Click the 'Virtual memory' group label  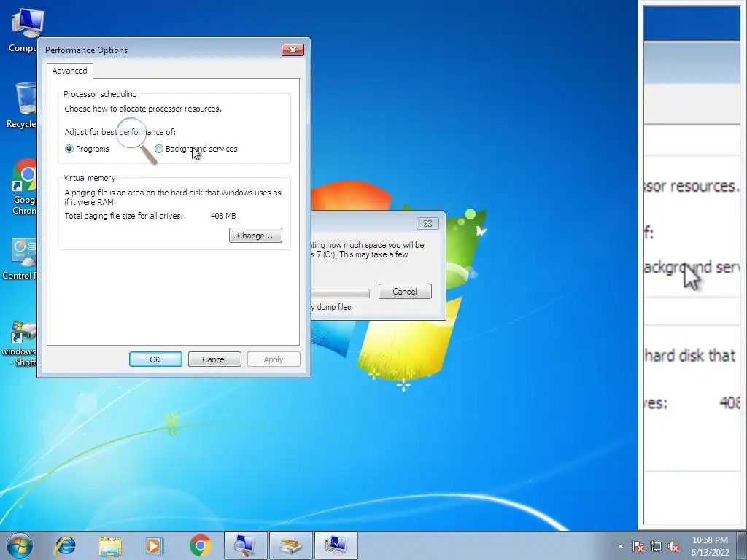pos(90,178)
